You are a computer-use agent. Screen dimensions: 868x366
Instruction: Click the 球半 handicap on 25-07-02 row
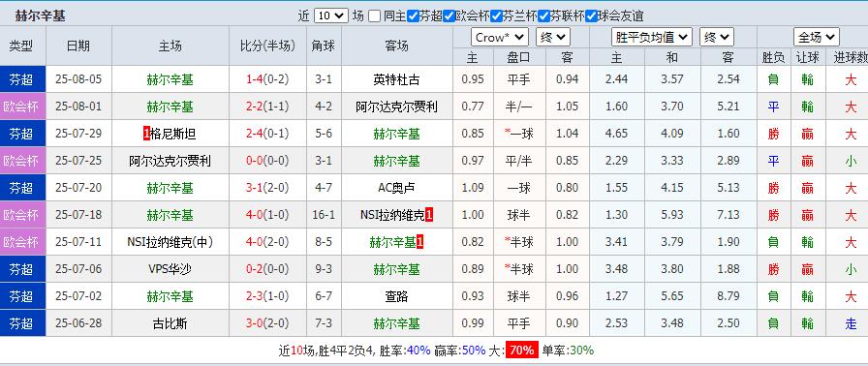click(518, 296)
